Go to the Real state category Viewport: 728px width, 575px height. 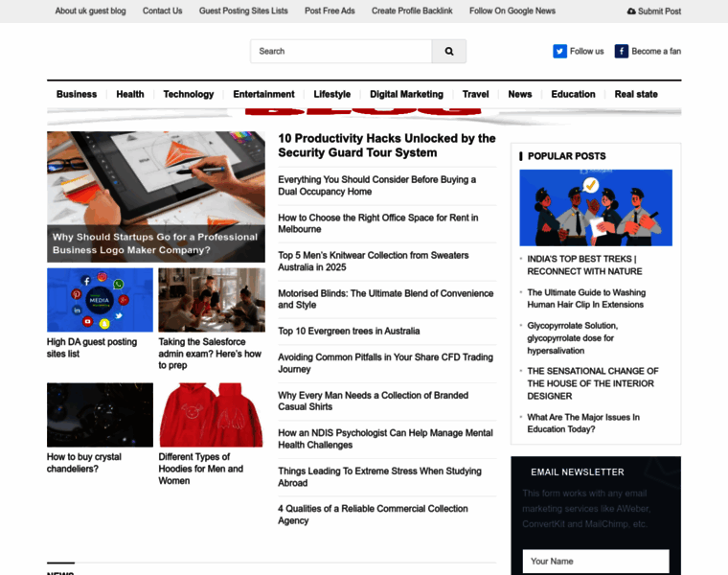(x=636, y=94)
